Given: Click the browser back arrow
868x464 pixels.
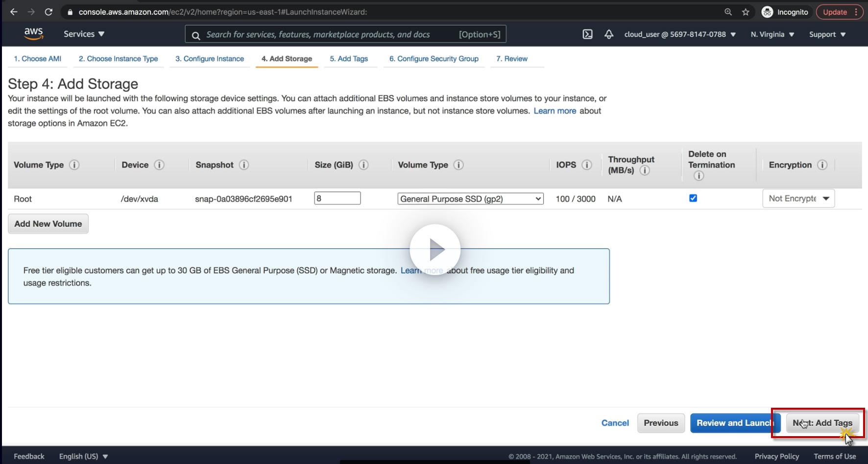Looking at the screenshot, I should click(x=14, y=12).
